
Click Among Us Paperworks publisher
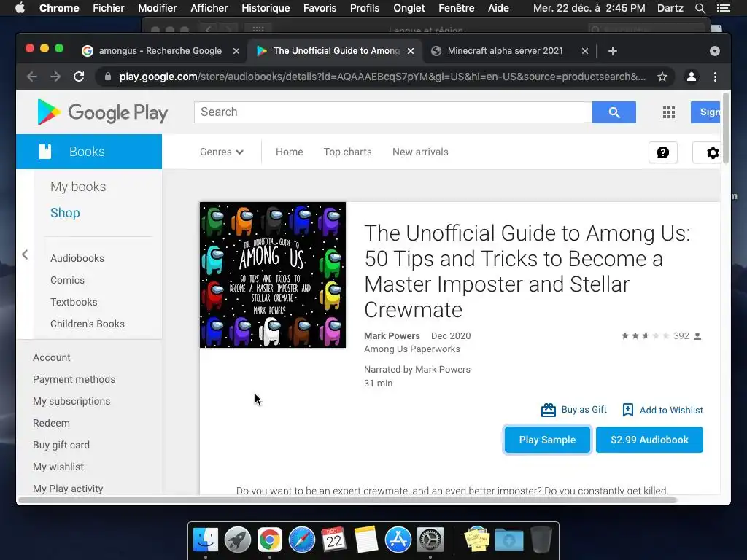click(412, 349)
